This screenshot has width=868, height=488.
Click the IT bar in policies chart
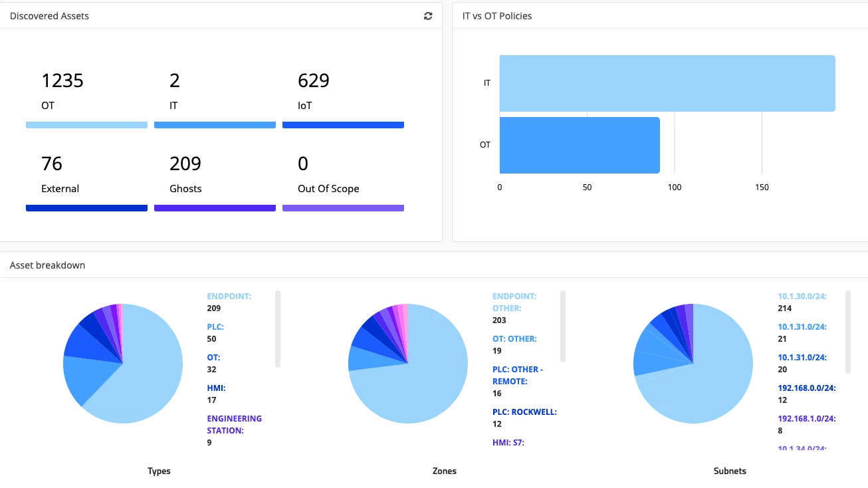pos(667,83)
